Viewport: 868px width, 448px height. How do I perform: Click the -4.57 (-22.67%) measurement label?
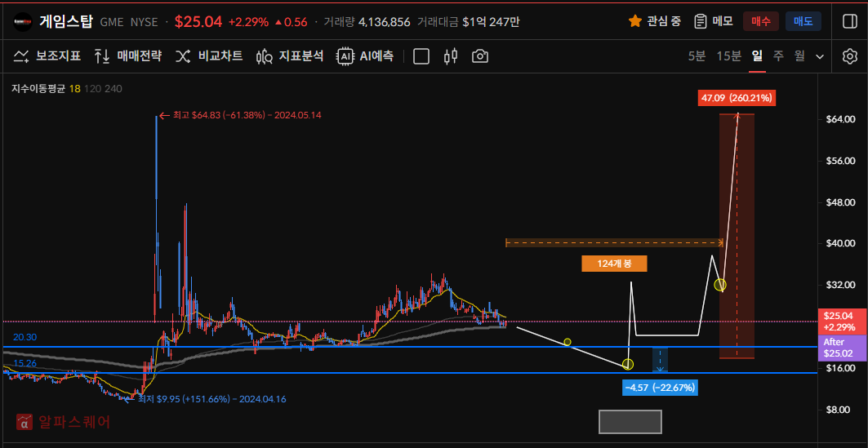[x=659, y=388]
